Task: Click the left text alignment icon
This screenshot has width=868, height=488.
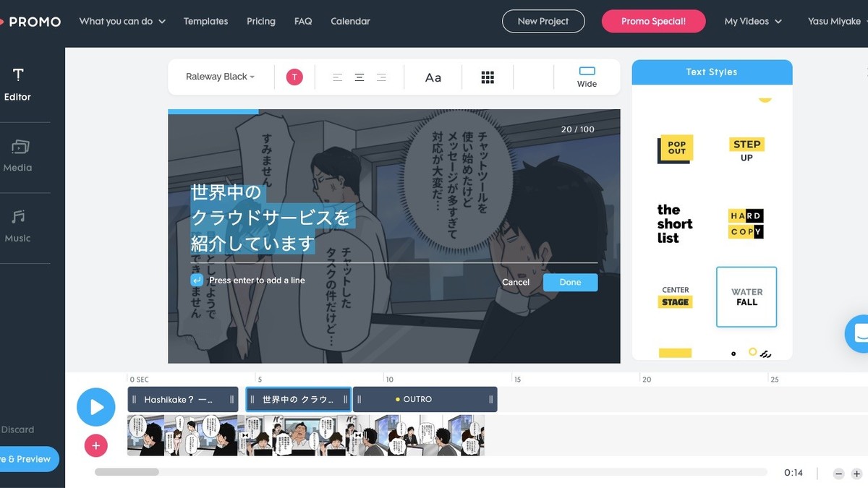Action: click(337, 77)
